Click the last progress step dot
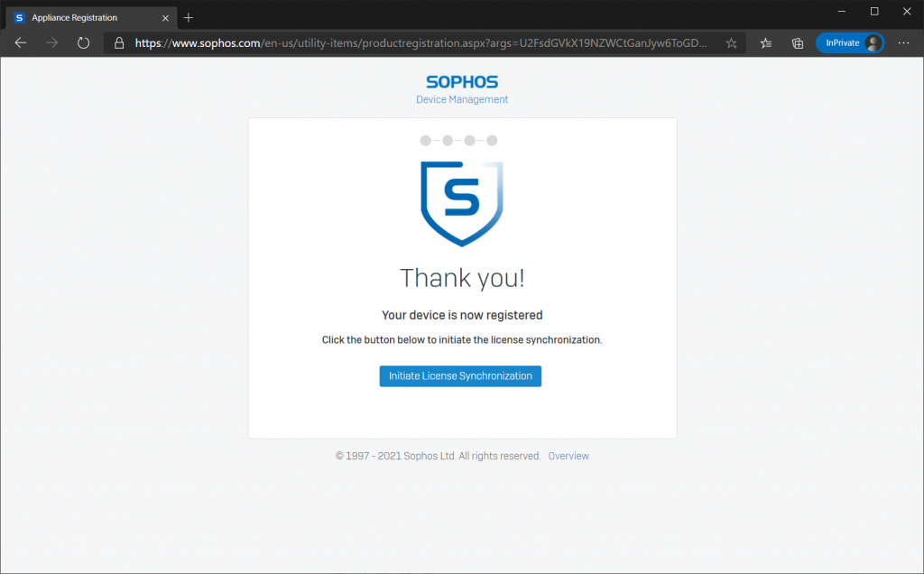Viewport: 924px width, 574px height. pyautogui.click(x=492, y=140)
